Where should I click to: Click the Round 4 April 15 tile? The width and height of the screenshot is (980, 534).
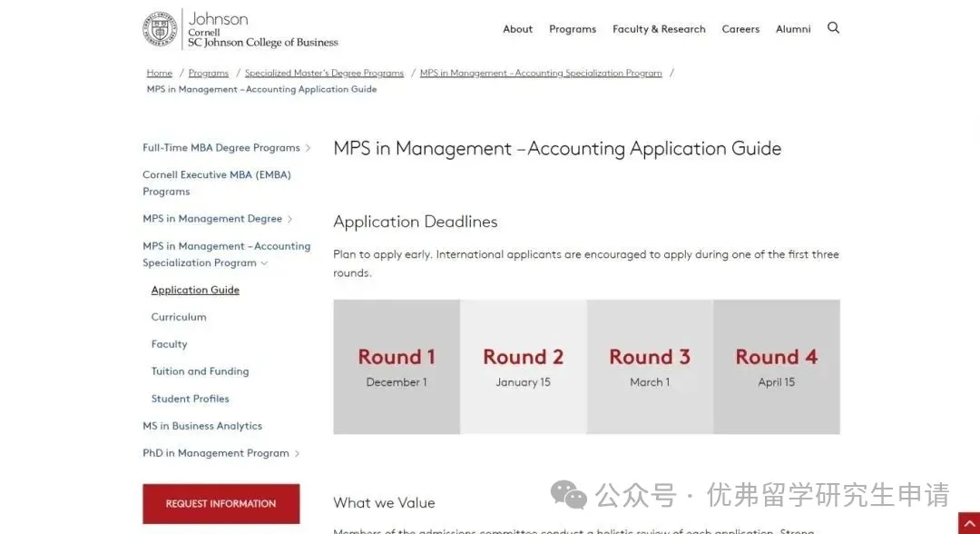tap(776, 367)
